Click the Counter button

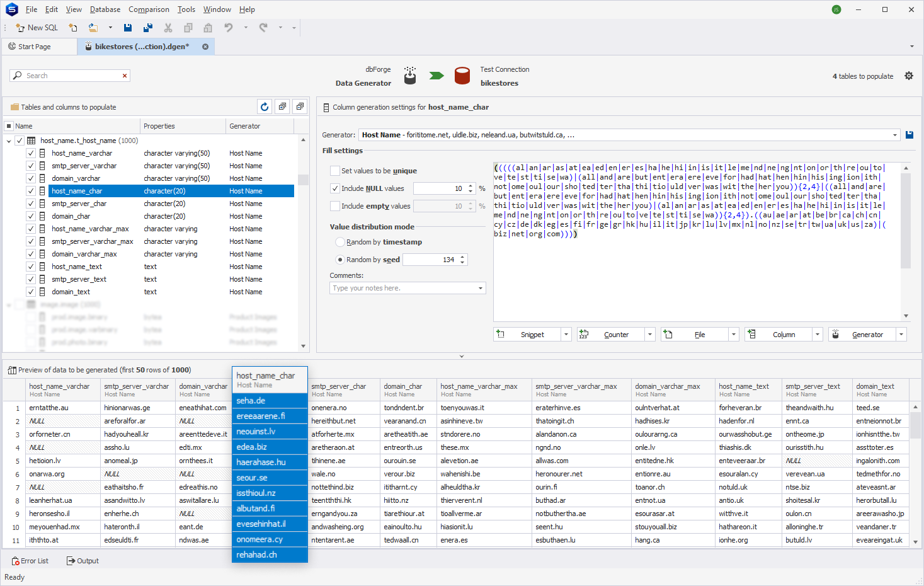tap(610, 335)
